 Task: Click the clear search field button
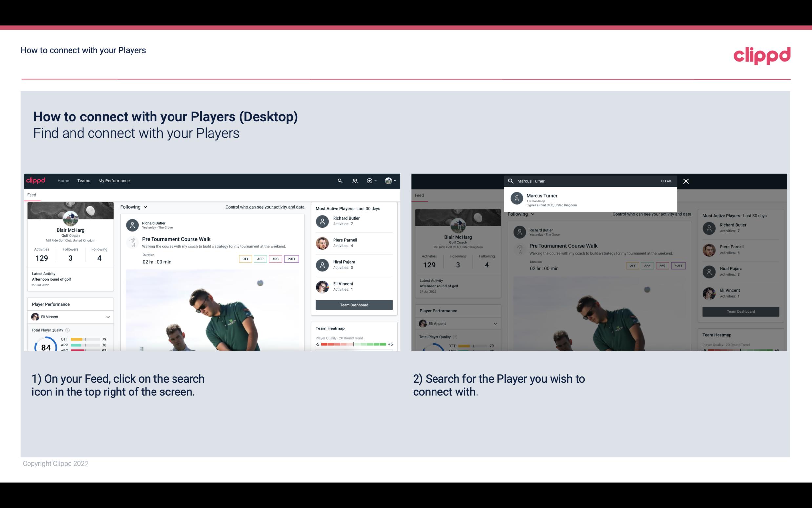[666, 181]
